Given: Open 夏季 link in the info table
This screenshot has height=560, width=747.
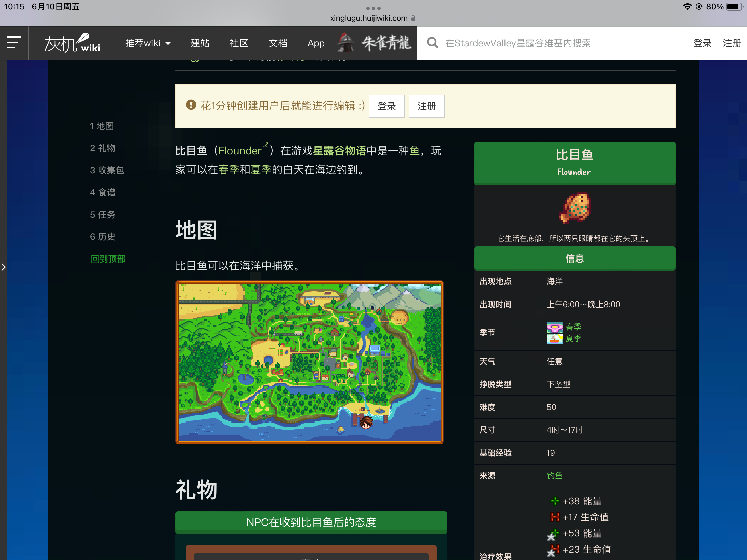Looking at the screenshot, I should pyautogui.click(x=573, y=338).
